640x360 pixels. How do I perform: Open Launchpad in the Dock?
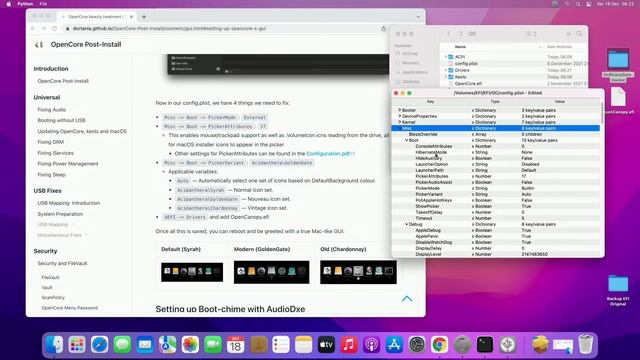[77, 345]
